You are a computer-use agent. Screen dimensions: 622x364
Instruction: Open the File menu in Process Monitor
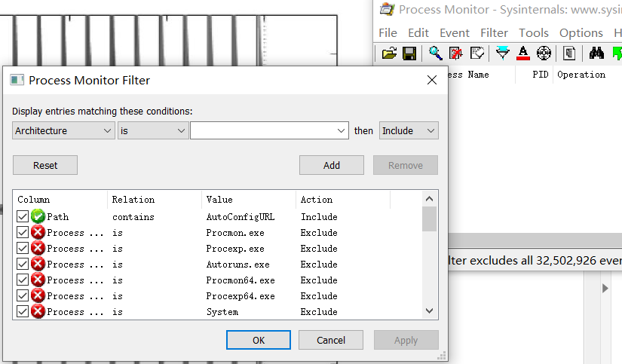coord(388,32)
